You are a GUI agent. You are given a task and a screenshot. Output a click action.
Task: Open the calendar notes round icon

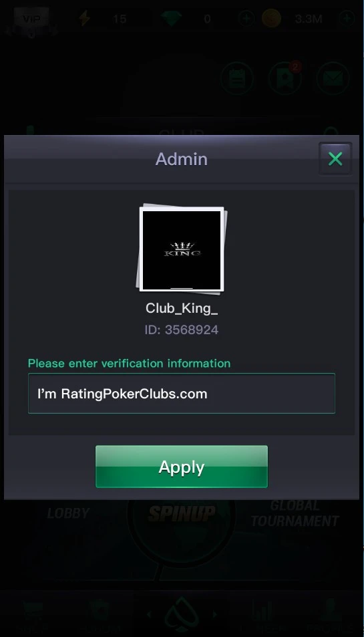point(237,78)
